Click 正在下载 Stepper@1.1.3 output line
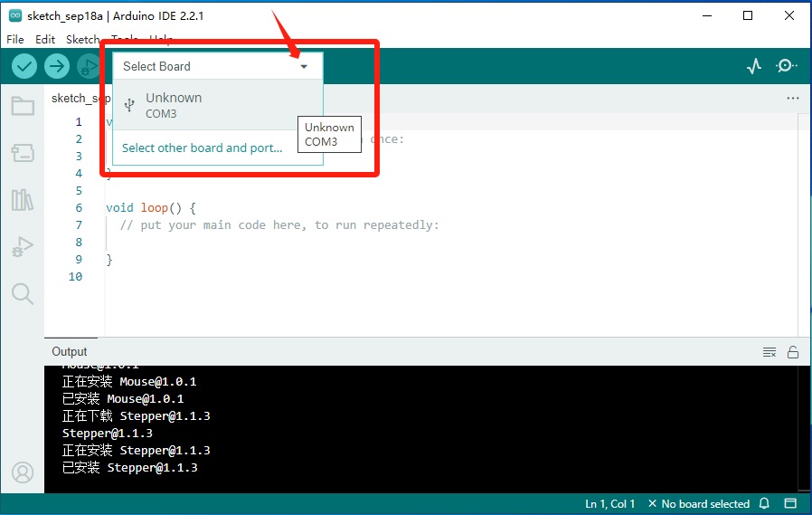This screenshot has height=515, width=812. point(137,416)
